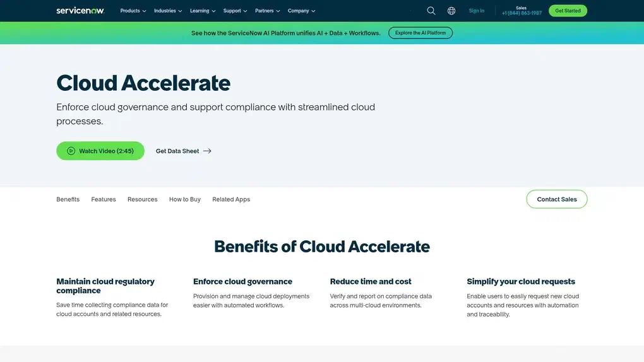Image resolution: width=644 pixels, height=362 pixels.
Task: Click Enforce cloud governance heading
Action: point(242,281)
